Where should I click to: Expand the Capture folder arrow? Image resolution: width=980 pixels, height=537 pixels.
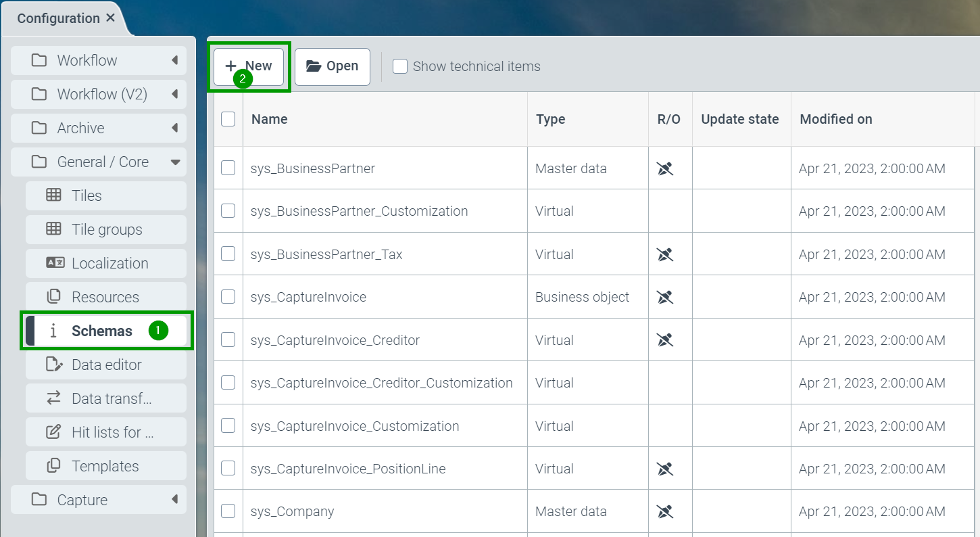pyautogui.click(x=174, y=500)
